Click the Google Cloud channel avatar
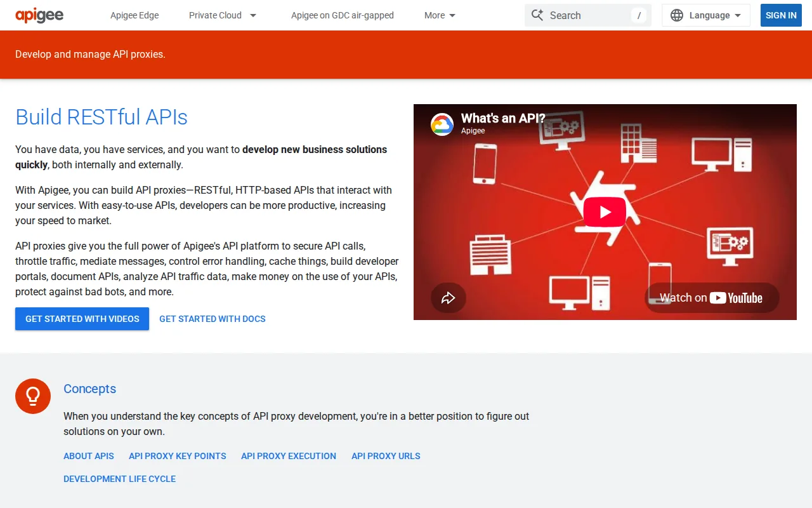 coord(442,124)
